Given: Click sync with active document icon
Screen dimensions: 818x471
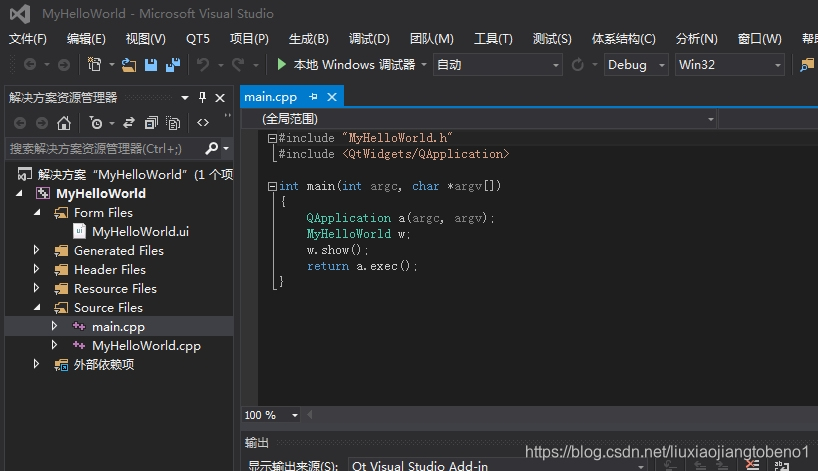Looking at the screenshot, I should [x=129, y=123].
